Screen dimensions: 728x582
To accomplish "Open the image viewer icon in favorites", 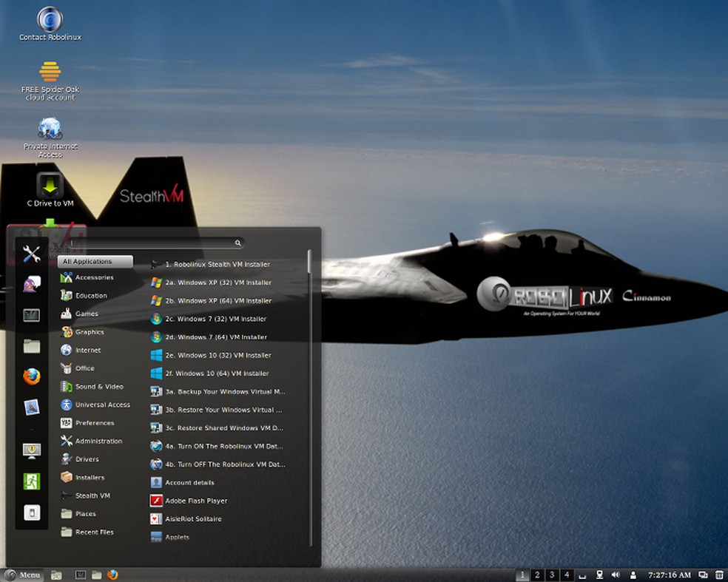I will (32, 407).
